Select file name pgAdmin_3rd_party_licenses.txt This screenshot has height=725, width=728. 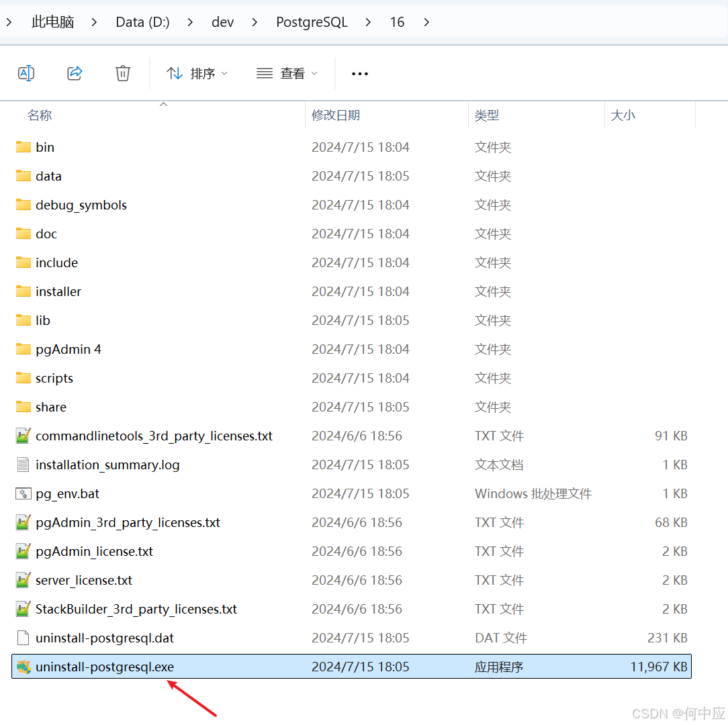[x=128, y=523]
